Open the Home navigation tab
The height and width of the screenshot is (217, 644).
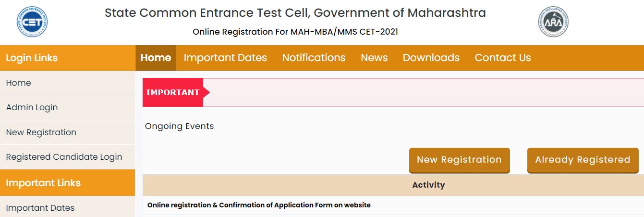(x=156, y=58)
